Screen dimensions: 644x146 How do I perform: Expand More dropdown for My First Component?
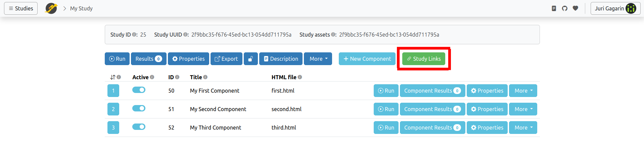click(523, 91)
